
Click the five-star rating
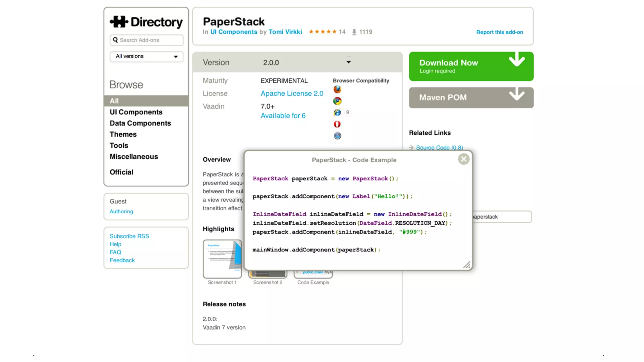tap(323, 32)
